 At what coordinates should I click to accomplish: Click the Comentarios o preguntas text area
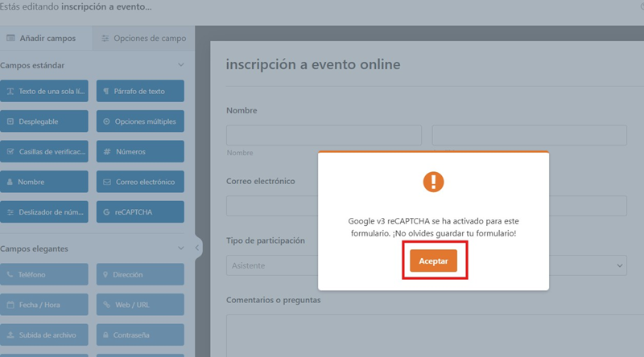435,335
